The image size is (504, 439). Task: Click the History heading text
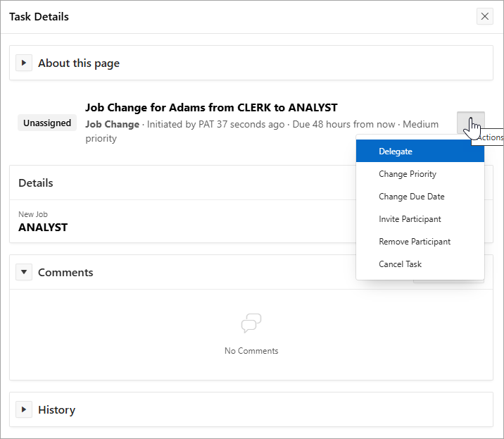click(x=56, y=410)
